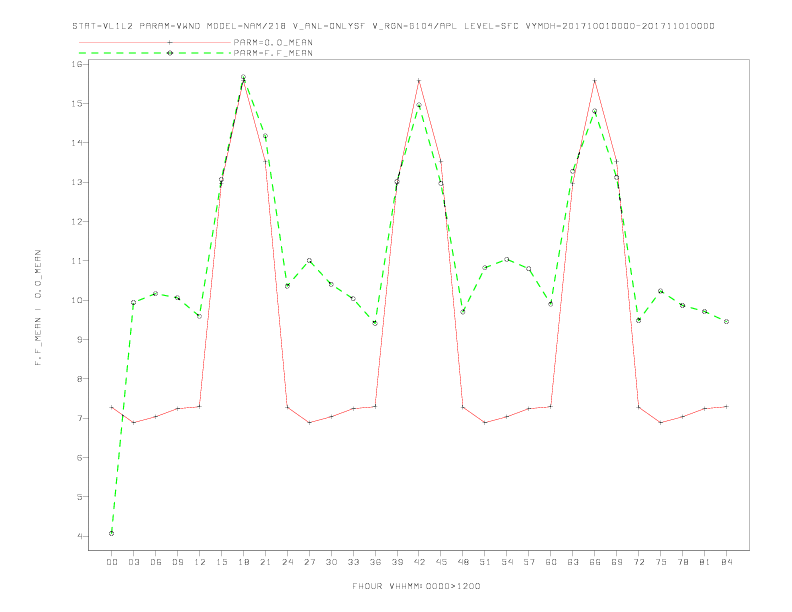Click the y-axis tick label 10

coord(77,300)
